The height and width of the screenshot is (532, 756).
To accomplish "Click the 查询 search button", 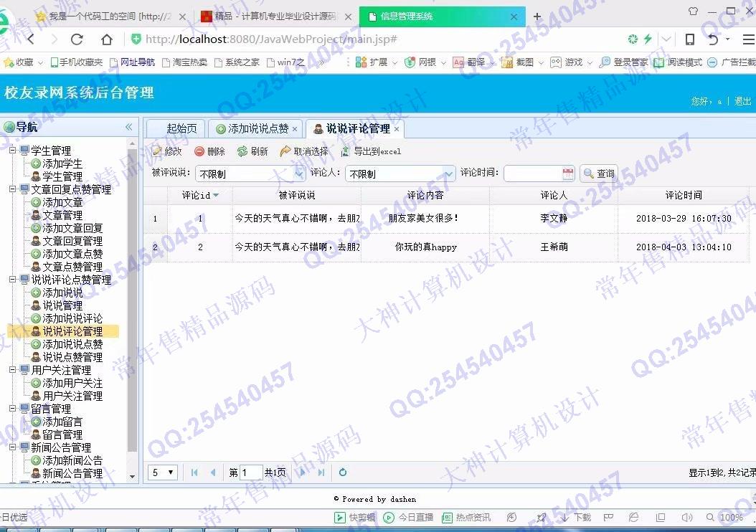I will (600, 174).
